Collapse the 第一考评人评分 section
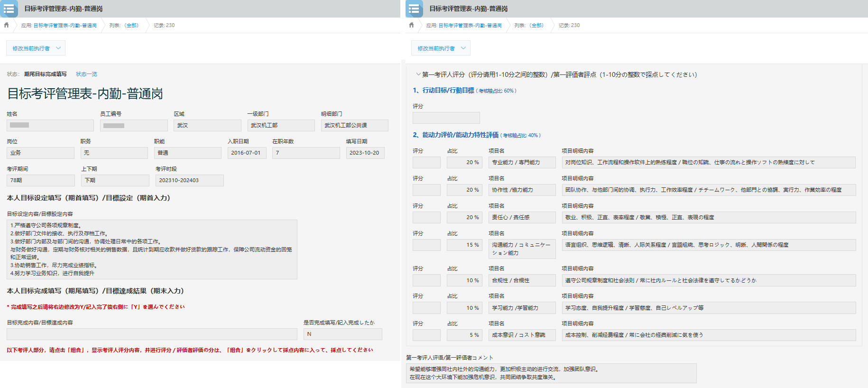Viewport: 868px width, 388px height. point(418,74)
